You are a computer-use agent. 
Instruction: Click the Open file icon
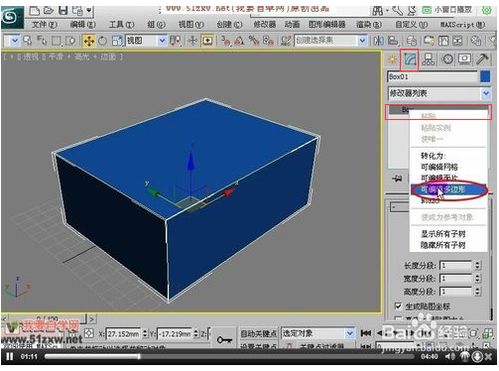coord(49,11)
